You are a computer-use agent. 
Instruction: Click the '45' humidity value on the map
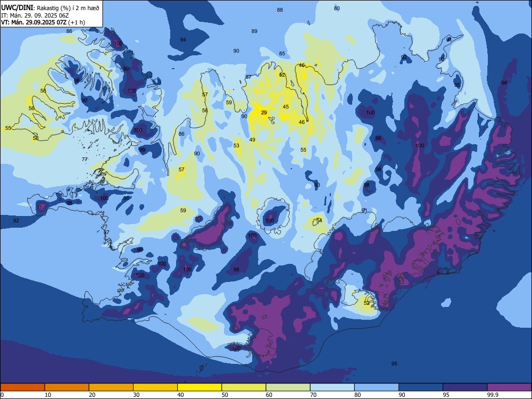pyautogui.click(x=286, y=107)
